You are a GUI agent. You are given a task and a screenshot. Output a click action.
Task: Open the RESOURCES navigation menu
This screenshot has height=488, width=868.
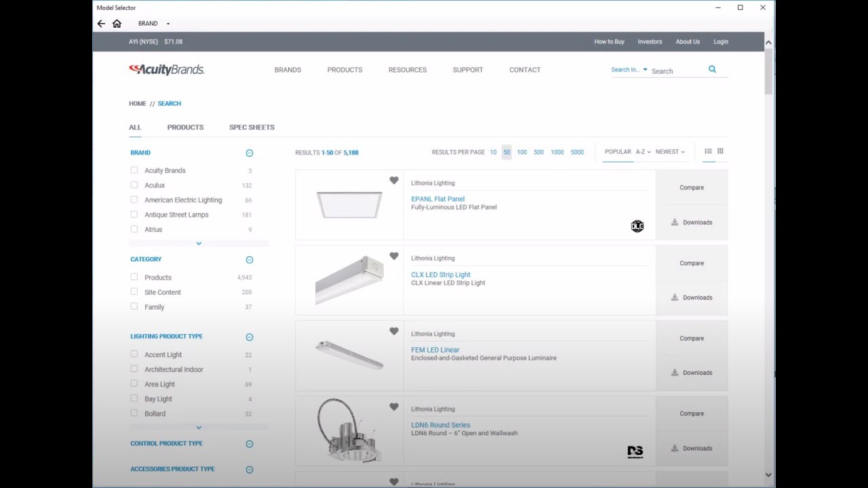click(408, 70)
